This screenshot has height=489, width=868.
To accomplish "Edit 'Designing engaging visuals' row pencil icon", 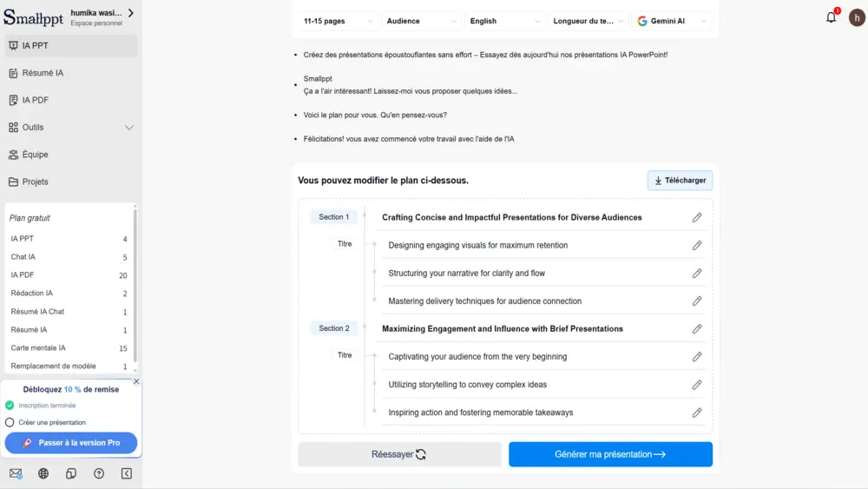I will point(697,245).
